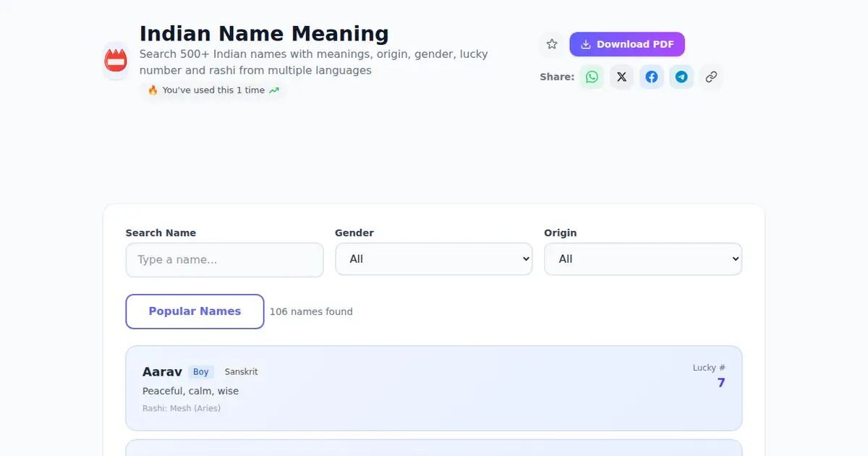Open the Gender dropdown
The image size is (868, 456).
click(434, 259)
